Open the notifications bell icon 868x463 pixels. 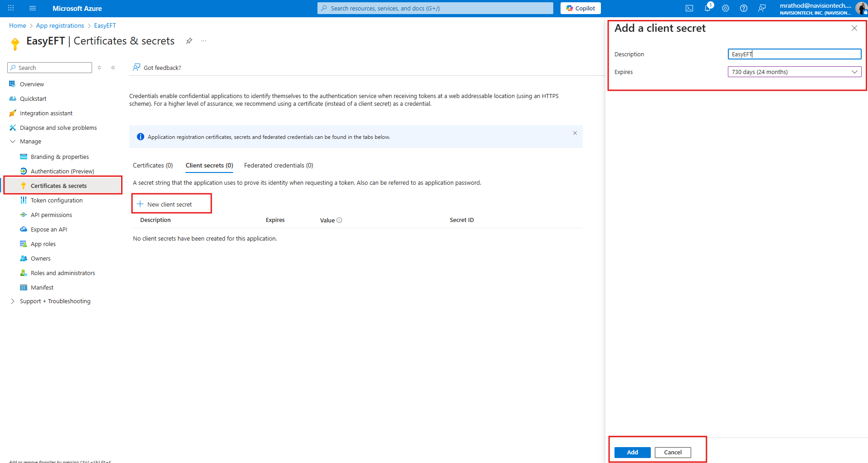tap(707, 8)
